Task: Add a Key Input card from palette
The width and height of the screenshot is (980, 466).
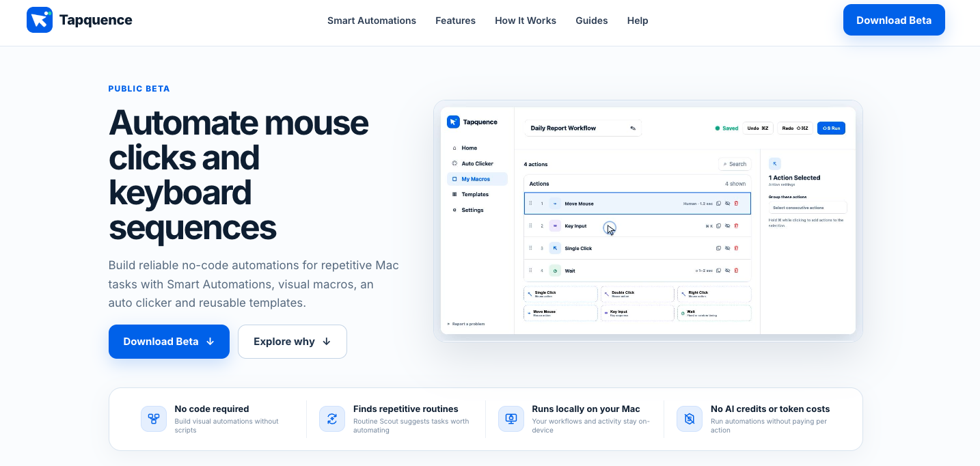Action: click(x=638, y=313)
